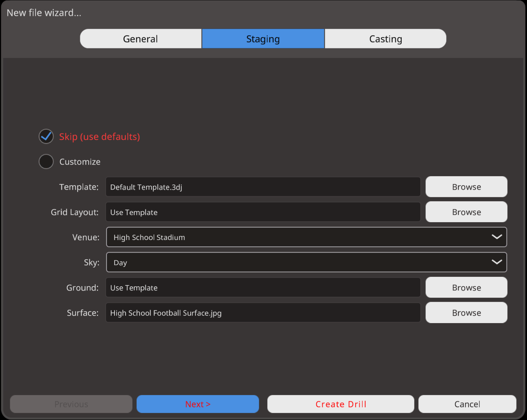The height and width of the screenshot is (420, 527).
Task: Browse for a Grid Layout file
Action: click(466, 212)
